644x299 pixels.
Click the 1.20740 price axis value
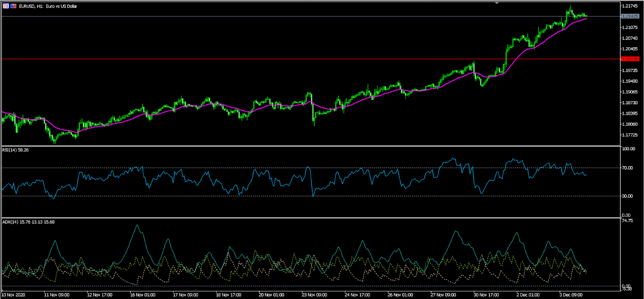click(630, 38)
